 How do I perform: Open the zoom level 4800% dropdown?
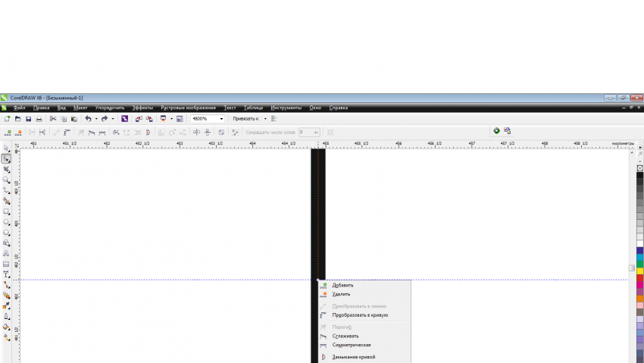pyautogui.click(x=221, y=119)
